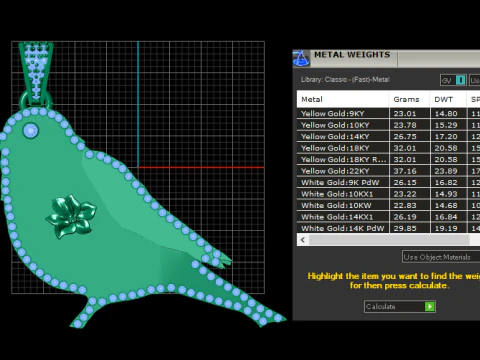
Task: Click the 16.82 DWT value
Action: point(446,182)
